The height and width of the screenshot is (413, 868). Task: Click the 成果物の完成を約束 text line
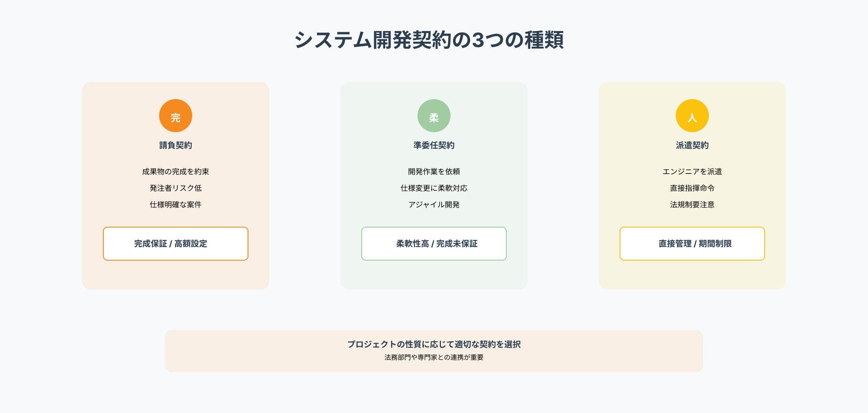(x=176, y=171)
